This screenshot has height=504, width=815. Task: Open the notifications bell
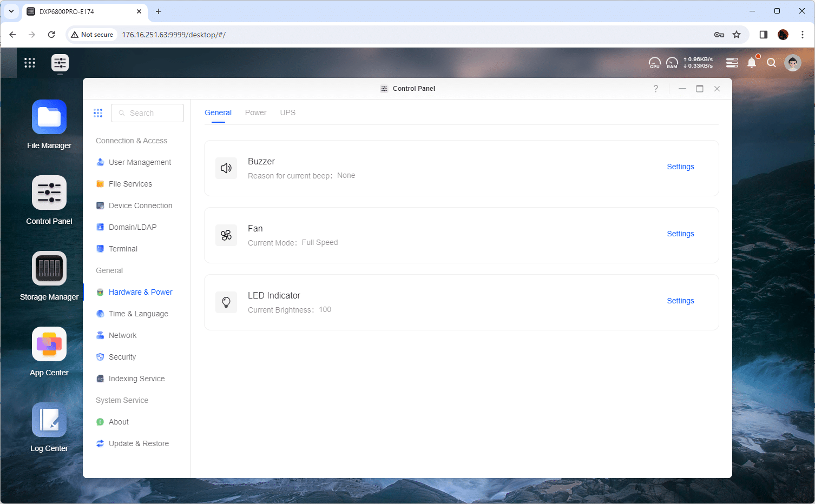752,63
